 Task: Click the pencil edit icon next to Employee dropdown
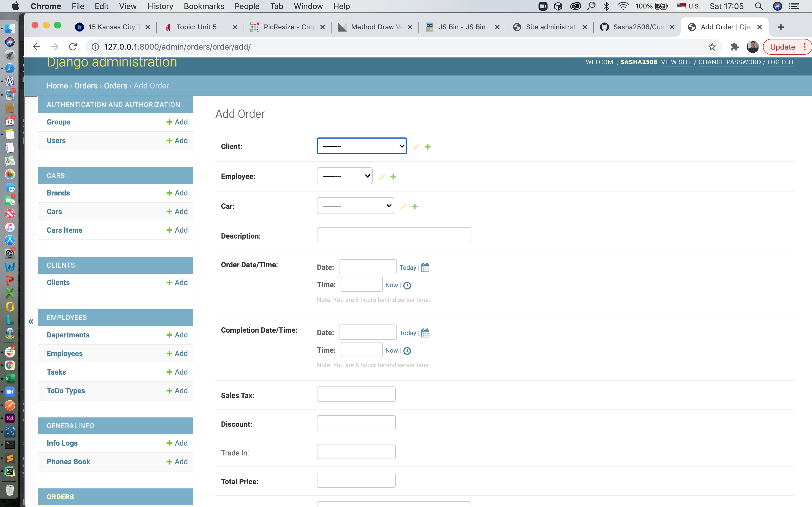(381, 176)
